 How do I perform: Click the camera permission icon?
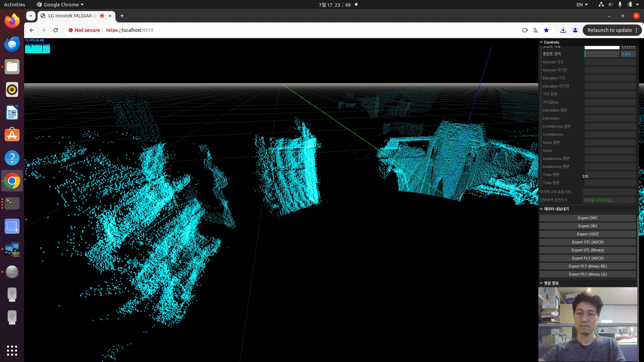coord(525,30)
